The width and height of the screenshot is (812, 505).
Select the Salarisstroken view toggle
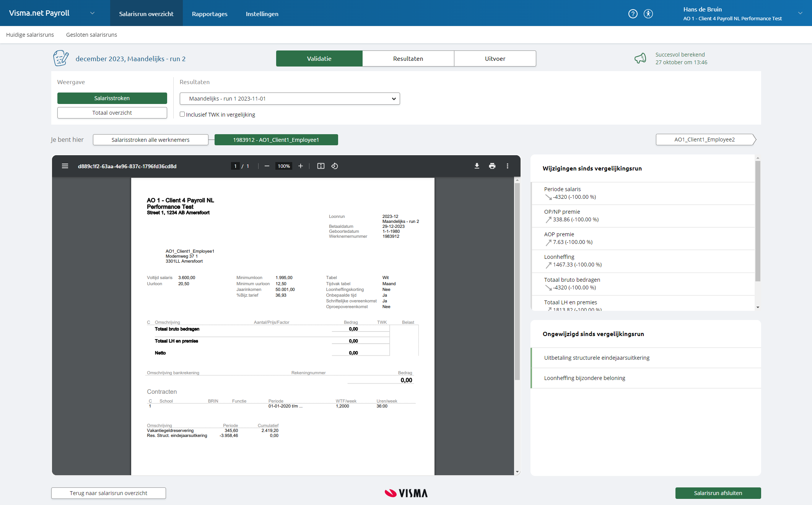[x=112, y=98]
